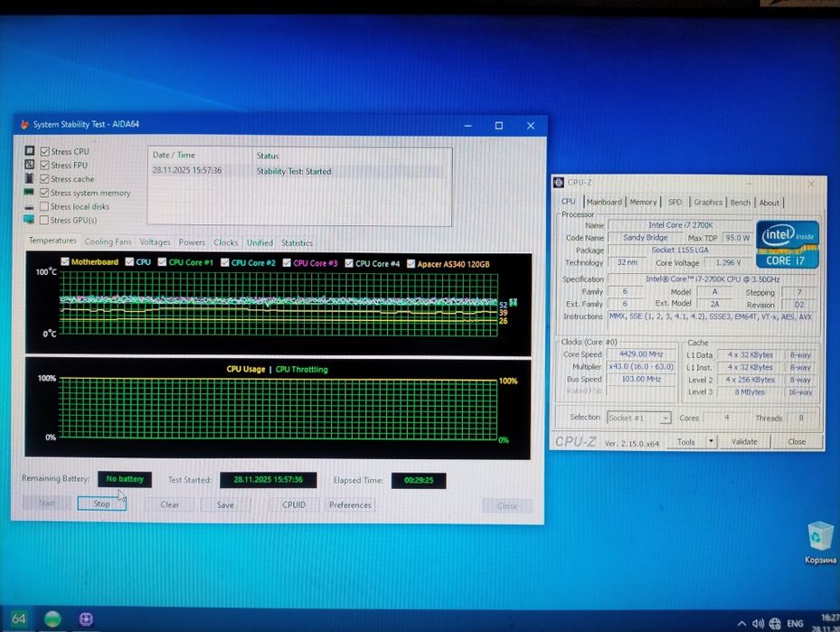Click the local disks stress icon
Screen dimensions: 840x632
[29, 207]
